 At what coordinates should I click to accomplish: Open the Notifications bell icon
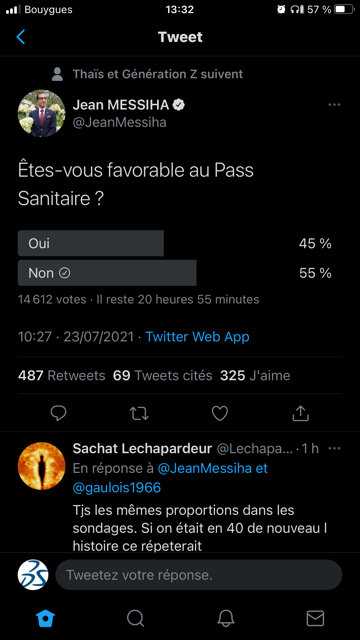pyautogui.click(x=226, y=618)
